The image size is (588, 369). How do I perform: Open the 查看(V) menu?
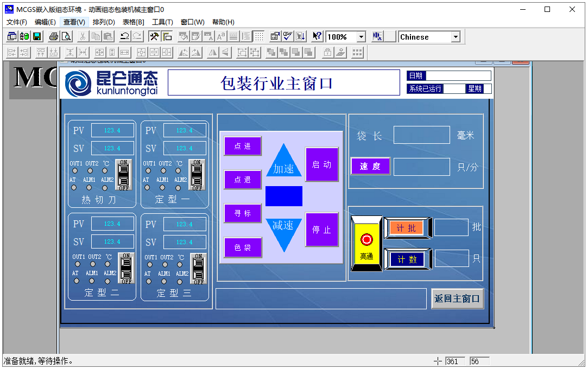click(x=74, y=22)
